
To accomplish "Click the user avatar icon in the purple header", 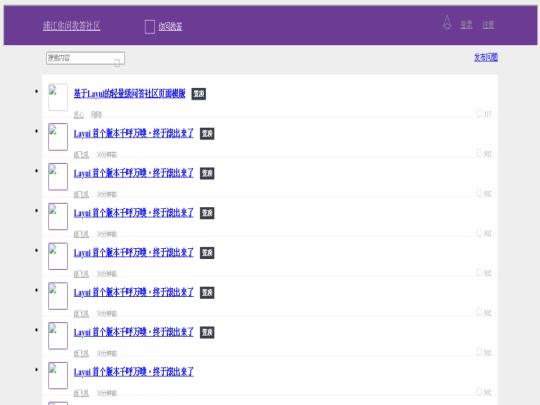I will (447, 23).
